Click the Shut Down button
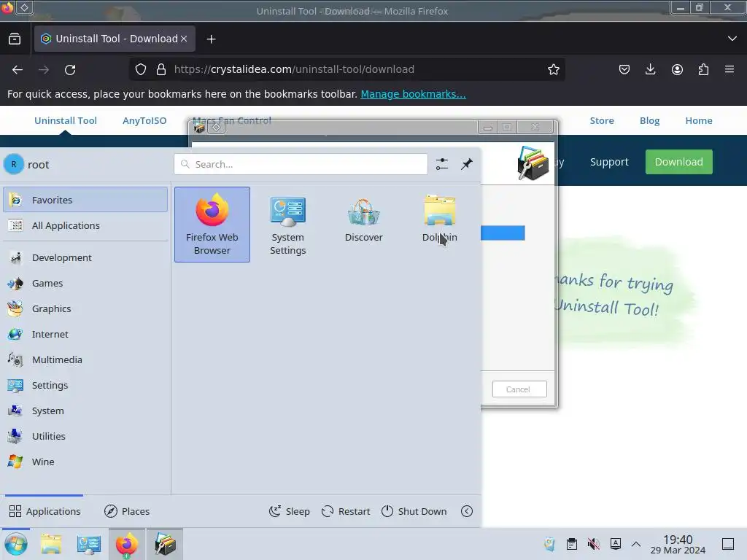Image resolution: width=747 pixels, height=560 pixels. click(x=414, y=511)
